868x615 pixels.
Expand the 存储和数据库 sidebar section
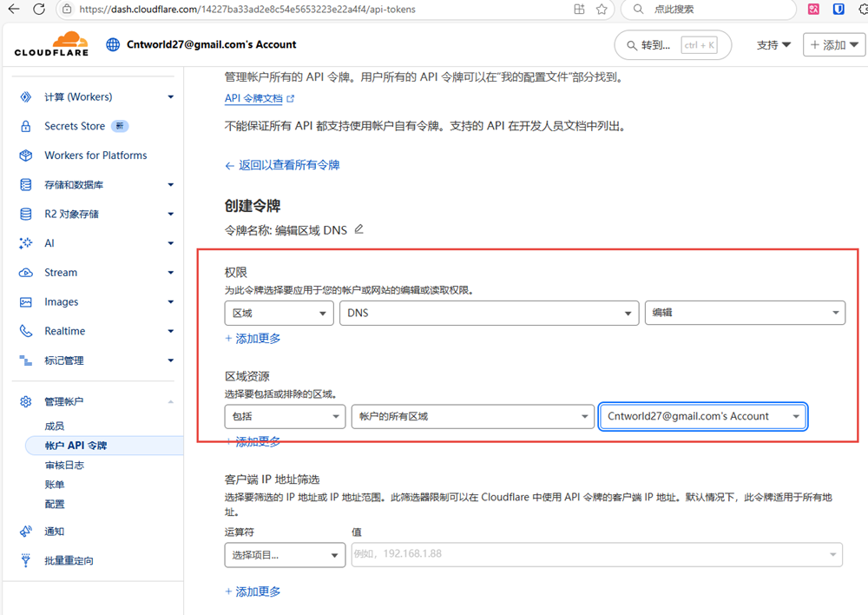[170, 184]
